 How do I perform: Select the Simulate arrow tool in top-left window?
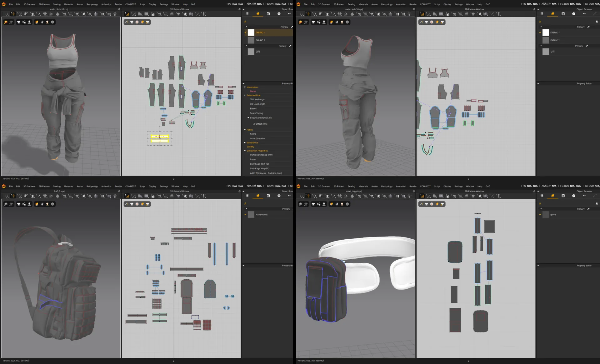point(7,14)
